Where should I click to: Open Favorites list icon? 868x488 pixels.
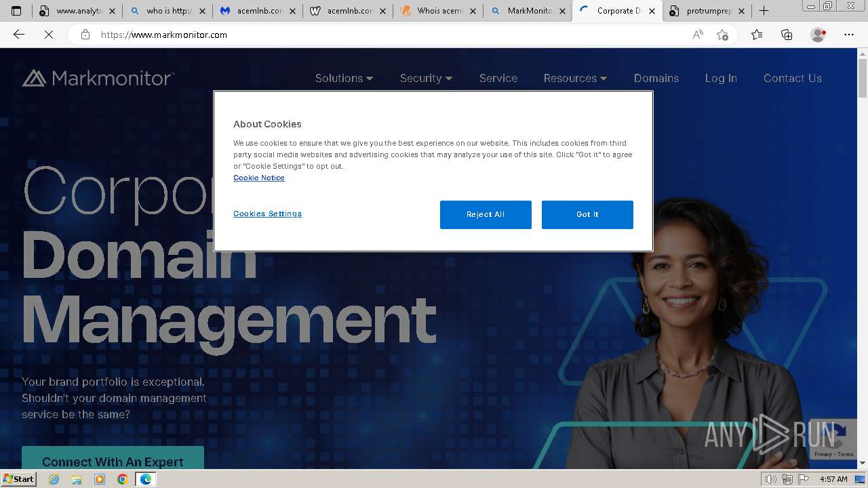pos(757,35)
